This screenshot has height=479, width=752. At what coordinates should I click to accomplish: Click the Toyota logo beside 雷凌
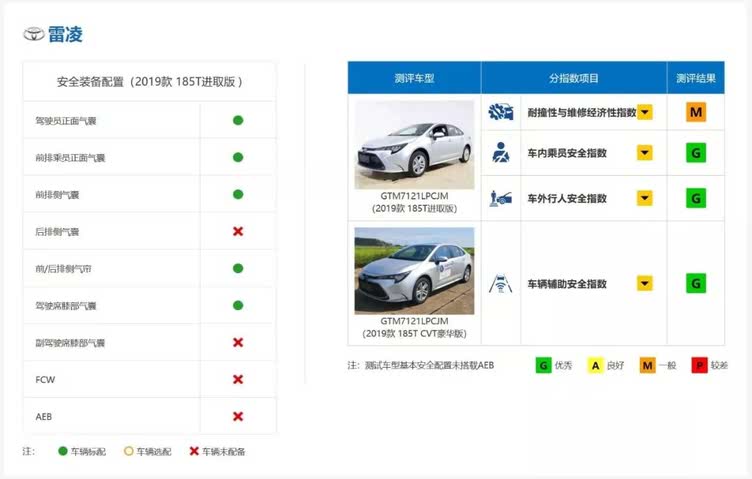coord(34,34)
